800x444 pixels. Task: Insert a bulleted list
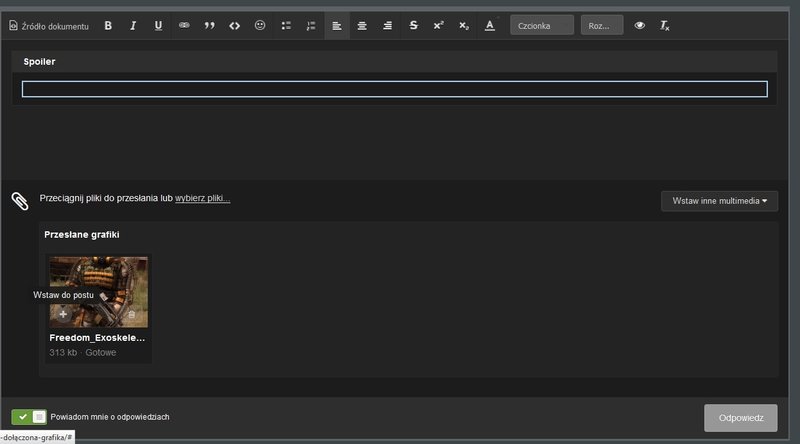(x=286, y=26)
